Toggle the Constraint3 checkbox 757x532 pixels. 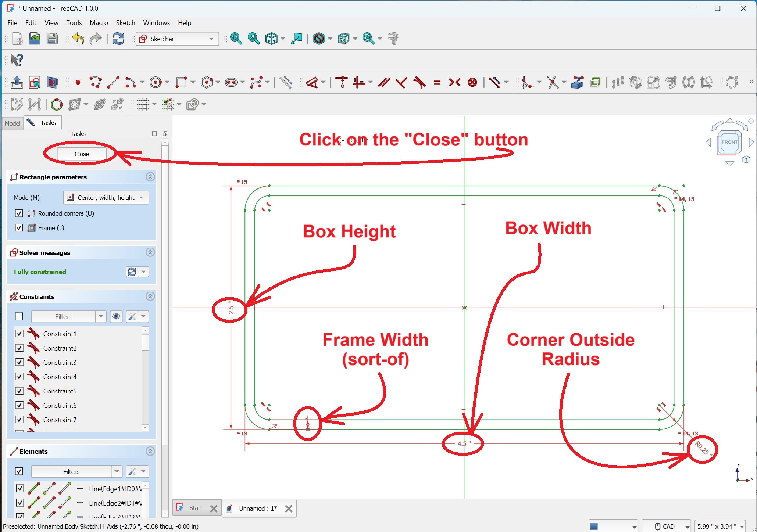pos(19,362)
